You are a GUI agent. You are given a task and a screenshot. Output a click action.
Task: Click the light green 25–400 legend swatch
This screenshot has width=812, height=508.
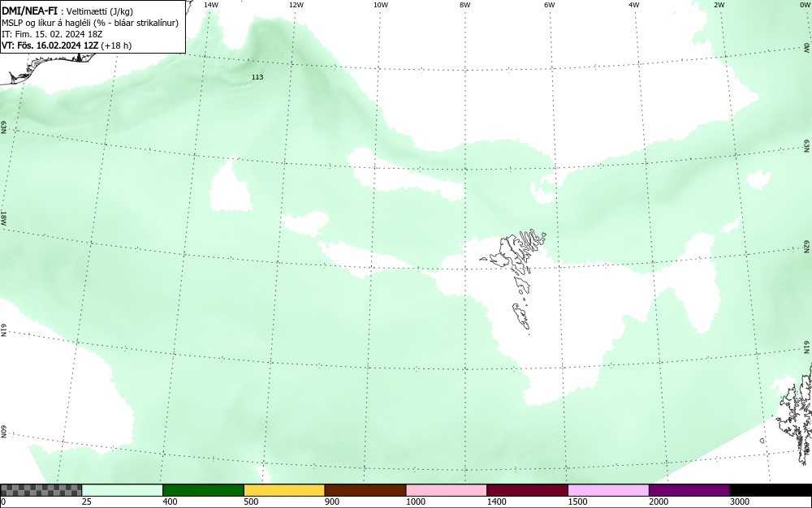(123, 490)
